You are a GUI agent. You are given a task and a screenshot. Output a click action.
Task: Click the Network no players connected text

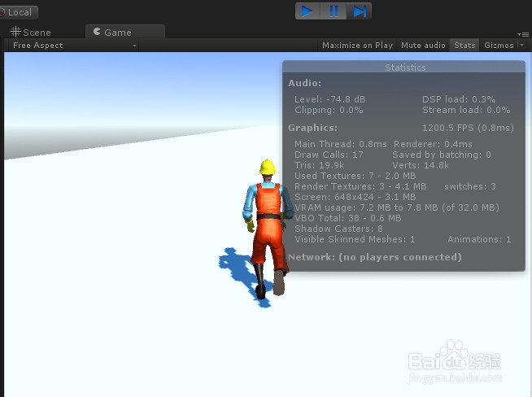coord(374,257)
